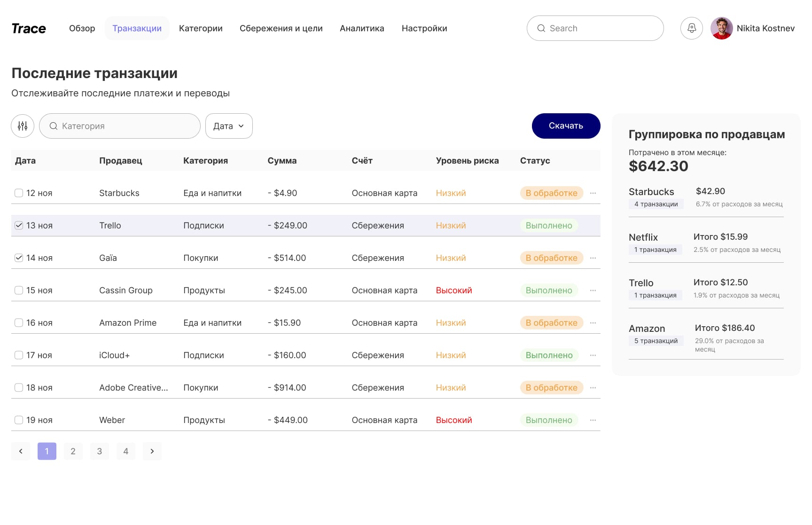Open notifications via the bell icon

692,28
